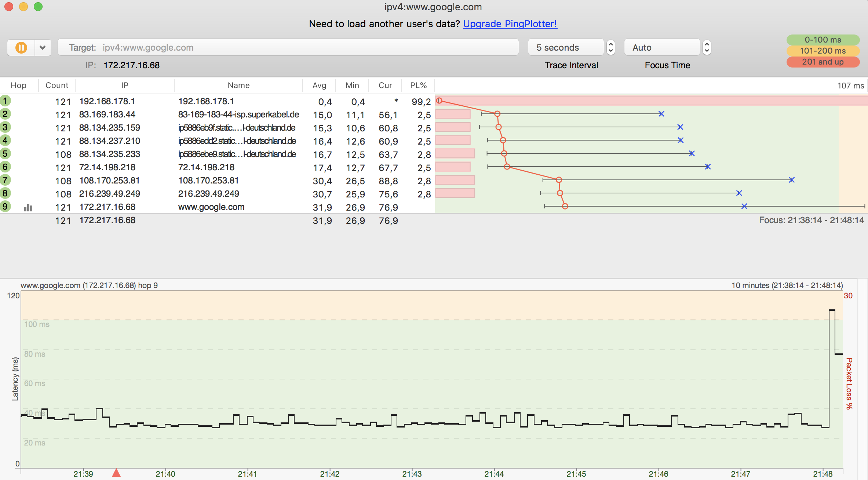Click IP 83.169.183.44 in hop 2 row
Image resolution: width=868 pixels, height=480 pixels.
coord(107,114)
